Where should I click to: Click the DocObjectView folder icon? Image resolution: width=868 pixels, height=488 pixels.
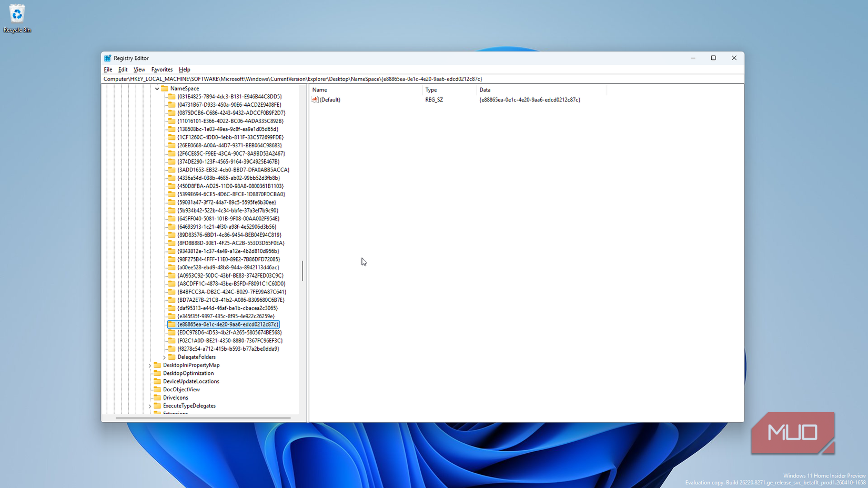157,390
